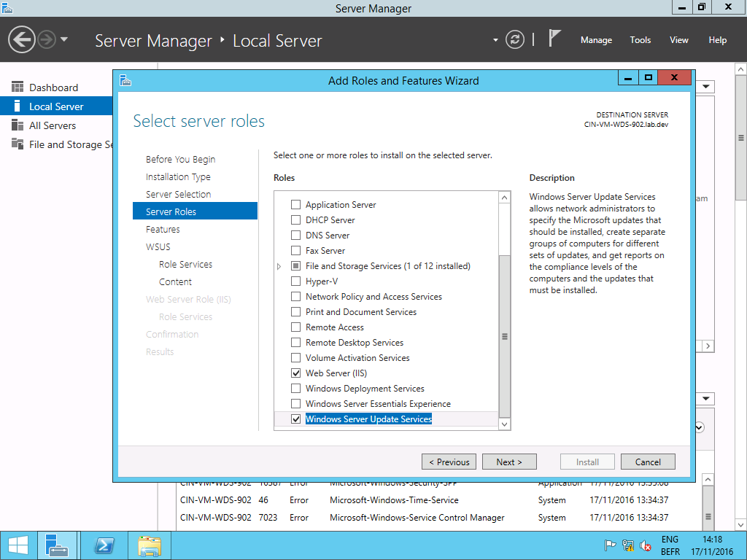
Task: Minimize the Add Roles and Features Wizard
Action: point(628,77)
